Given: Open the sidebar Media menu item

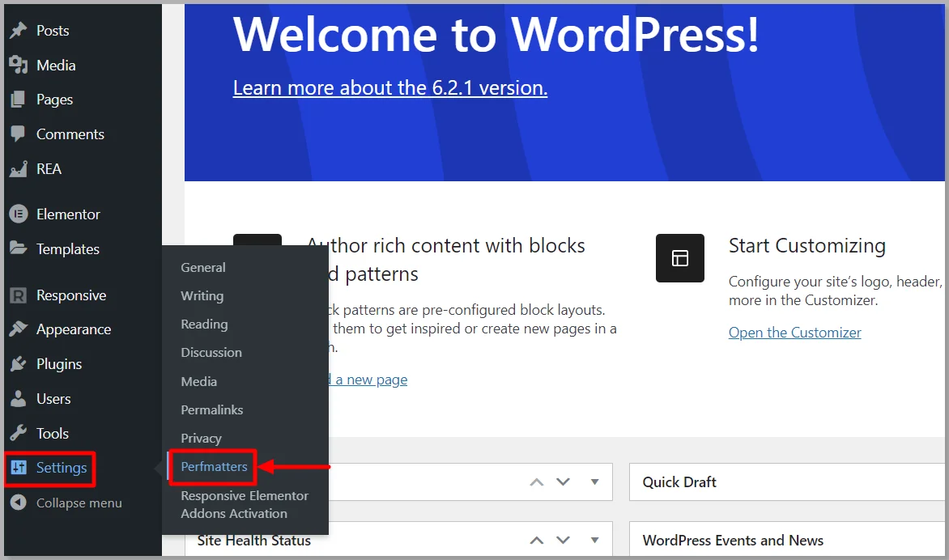Looking at the screenshot, I should pyautogui.click(x=56, y=65).
